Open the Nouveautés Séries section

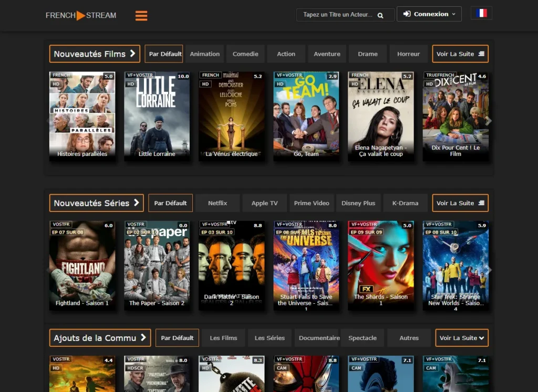click(x=97, y=203)
